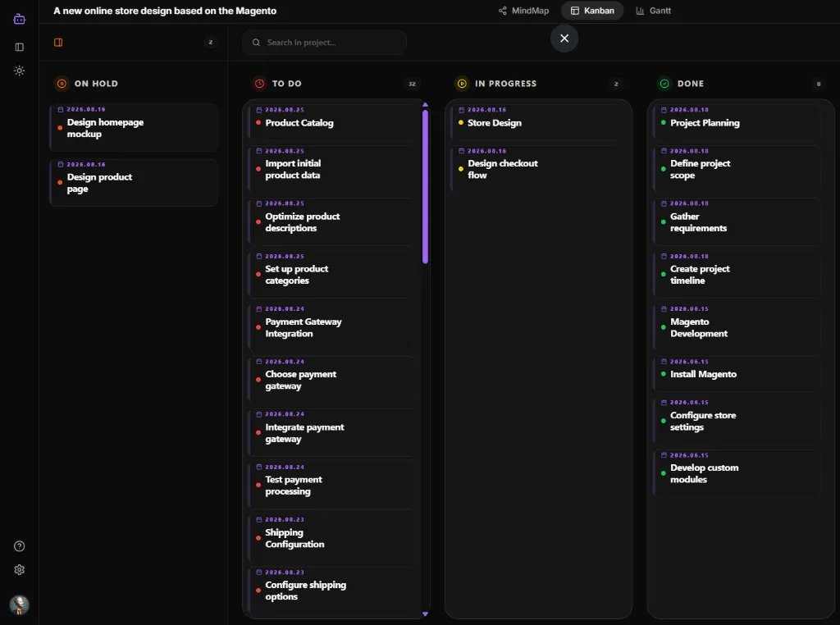This screenshot has width=840, height=625.
Task: Click the In Progress column count badge
Action: pyautogui.click(x=616, y=84)
